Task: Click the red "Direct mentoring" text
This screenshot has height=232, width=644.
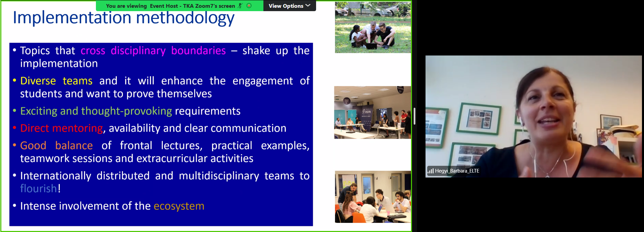Action: 61,128
